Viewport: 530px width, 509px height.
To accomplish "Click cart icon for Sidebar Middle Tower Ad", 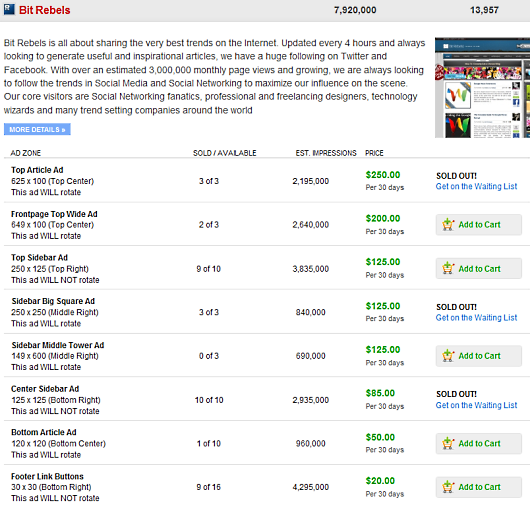I will click(x=448, y=356).
